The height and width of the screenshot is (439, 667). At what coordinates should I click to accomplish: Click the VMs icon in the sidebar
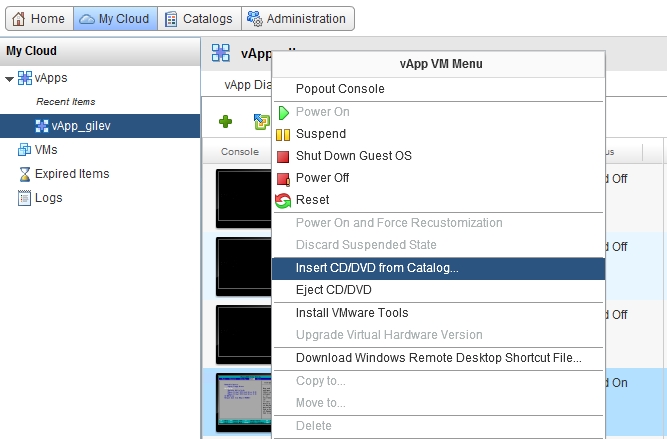[24, 150]
